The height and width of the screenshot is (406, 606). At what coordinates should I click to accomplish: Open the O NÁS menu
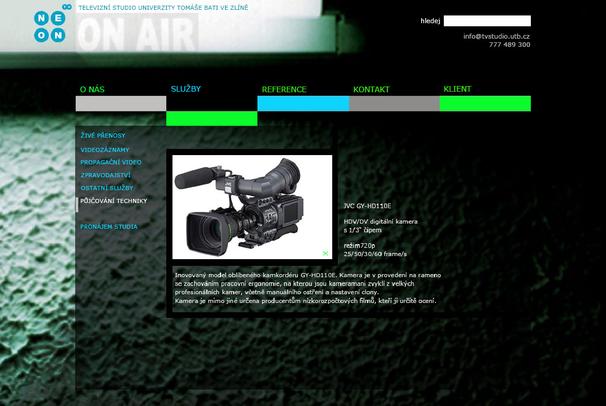point(91,90)
